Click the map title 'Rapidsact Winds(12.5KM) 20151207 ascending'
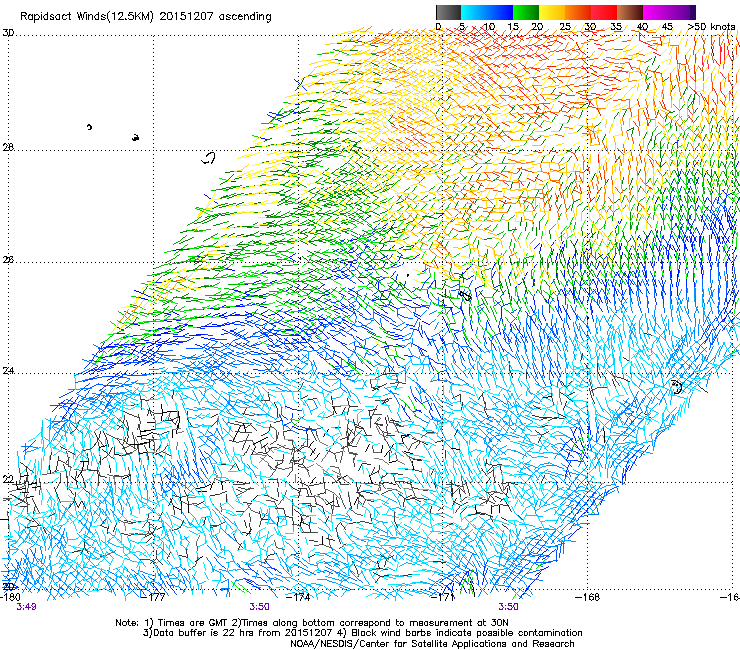 coord(146,17)
